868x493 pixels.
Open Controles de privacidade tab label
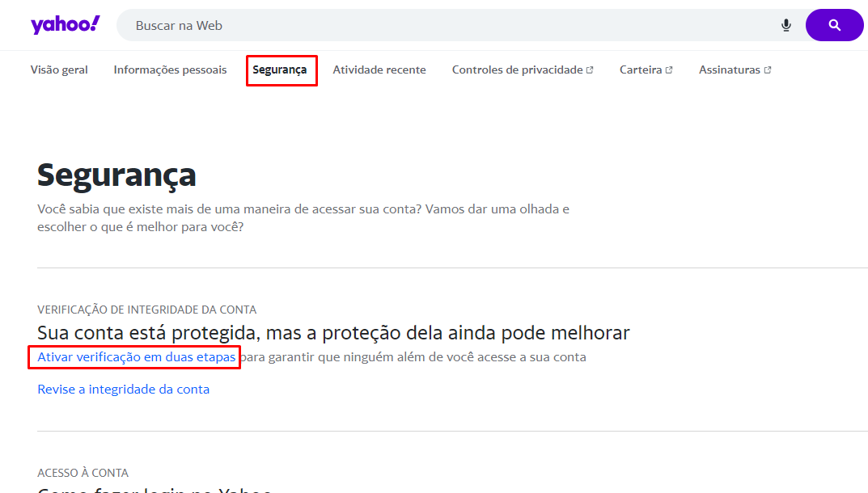point(517,70)
